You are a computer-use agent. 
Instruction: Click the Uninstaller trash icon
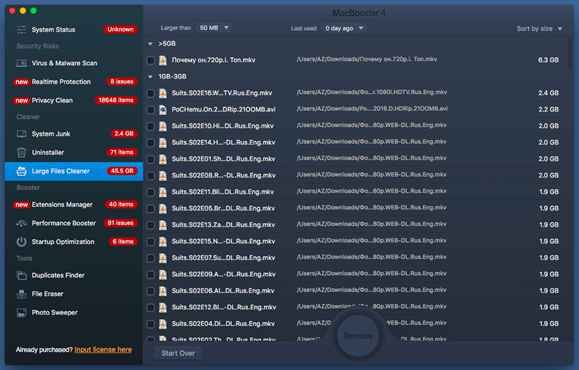click(21, 152)
